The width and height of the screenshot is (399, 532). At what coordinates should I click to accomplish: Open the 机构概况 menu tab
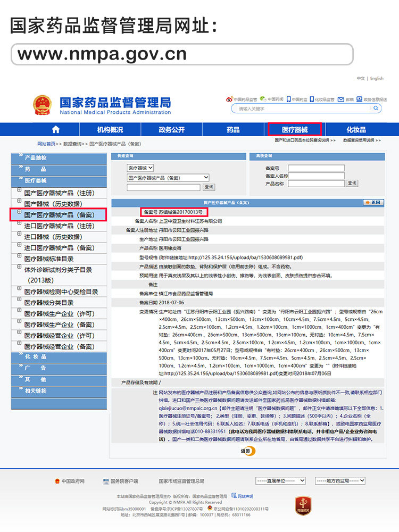(x=110, y=130)
